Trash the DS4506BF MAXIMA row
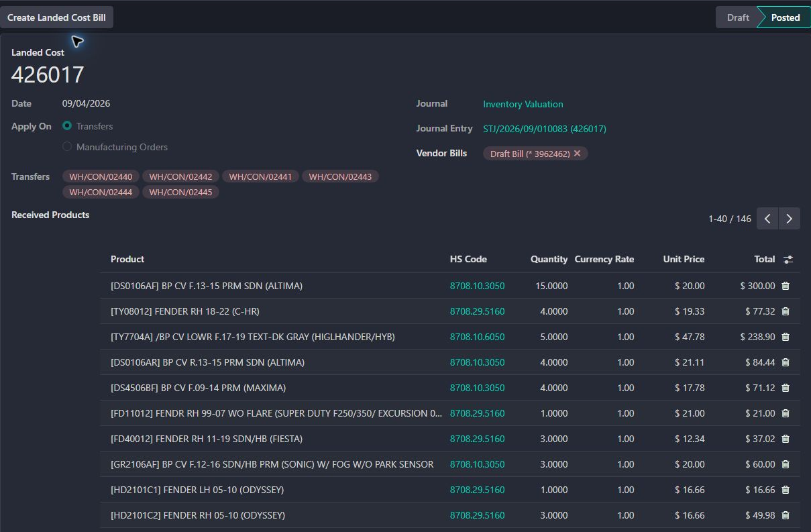811x532 pixels. click(x=786, y=388)
